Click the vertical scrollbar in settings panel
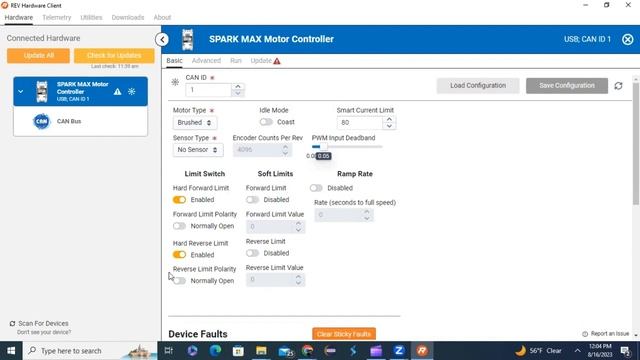Screen dimensions: 640x360 [636, 144]
